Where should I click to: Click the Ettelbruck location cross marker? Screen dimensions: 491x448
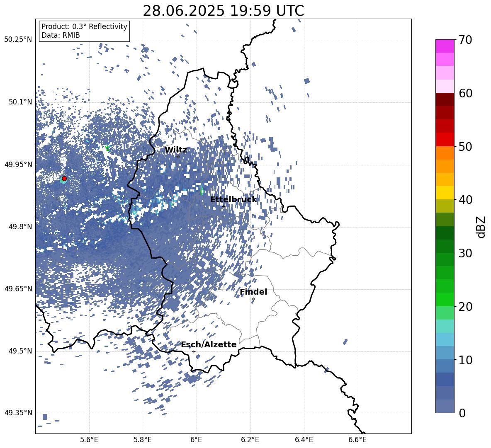[224, 207]
